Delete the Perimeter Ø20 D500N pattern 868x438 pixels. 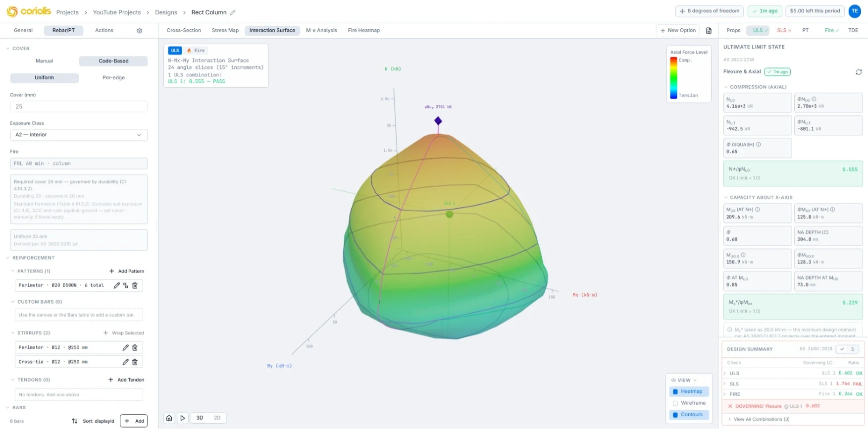point(135,285)
